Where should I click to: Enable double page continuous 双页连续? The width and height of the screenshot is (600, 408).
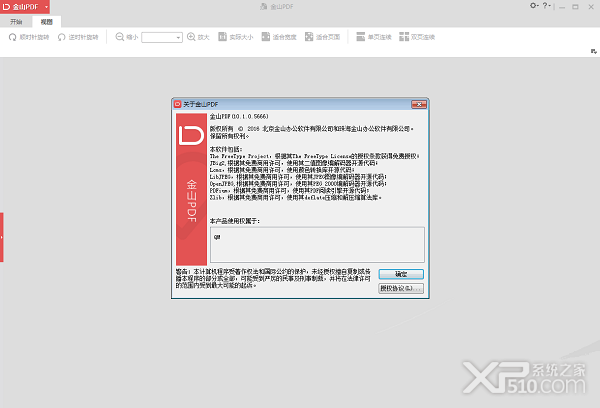(x=417, y=37)
